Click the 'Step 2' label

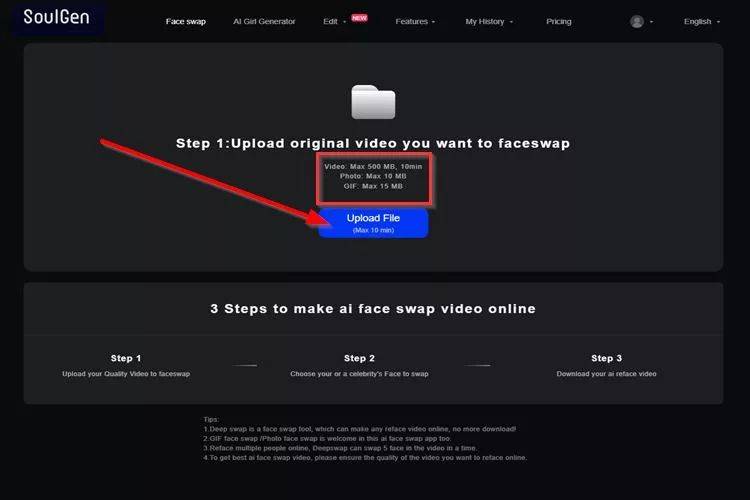tap(359, 358)
